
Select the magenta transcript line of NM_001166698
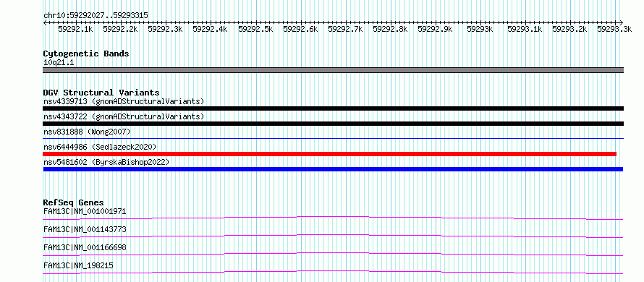click(x=333, y=254)
